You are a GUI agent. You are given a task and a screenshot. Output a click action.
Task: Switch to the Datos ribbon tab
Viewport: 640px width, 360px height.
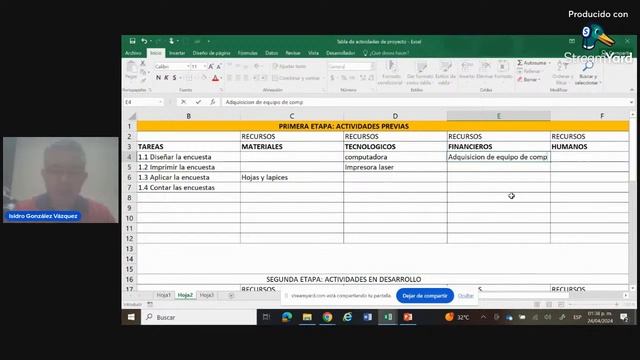tap(271, 53)
